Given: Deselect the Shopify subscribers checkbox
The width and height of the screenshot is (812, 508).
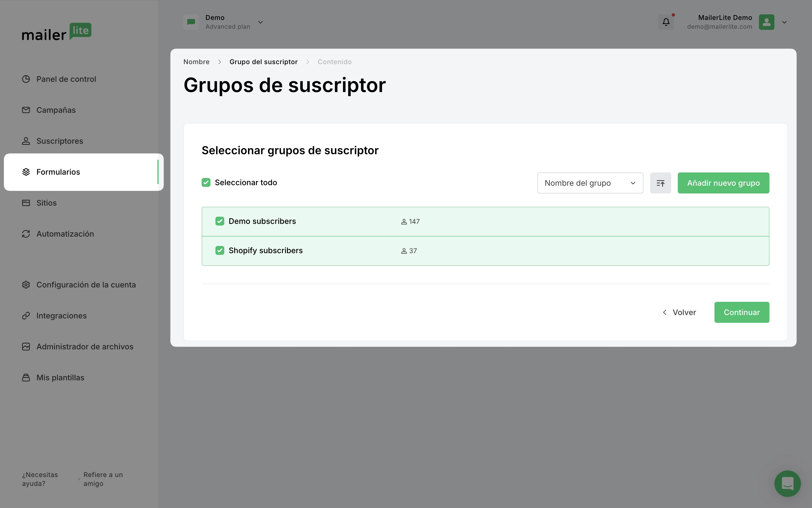Looking at the screenshot, I should [x=220, y=251].
